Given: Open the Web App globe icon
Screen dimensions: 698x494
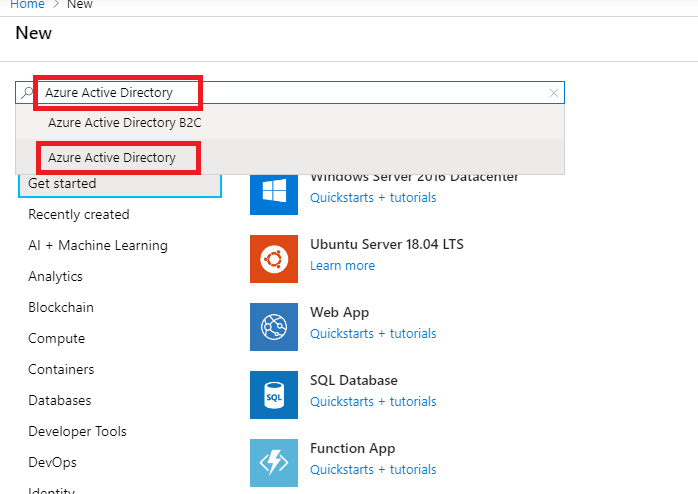Looking at the screenshot, I should [274, 327].
